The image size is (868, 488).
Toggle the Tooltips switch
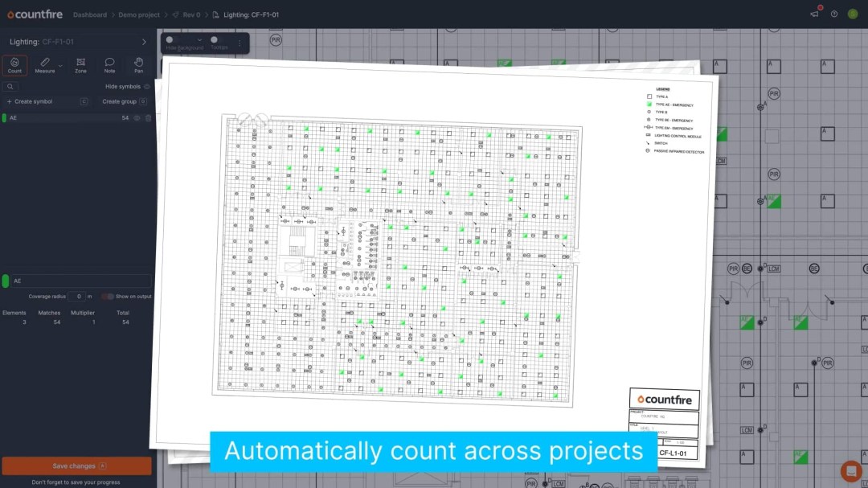point(215,40)
